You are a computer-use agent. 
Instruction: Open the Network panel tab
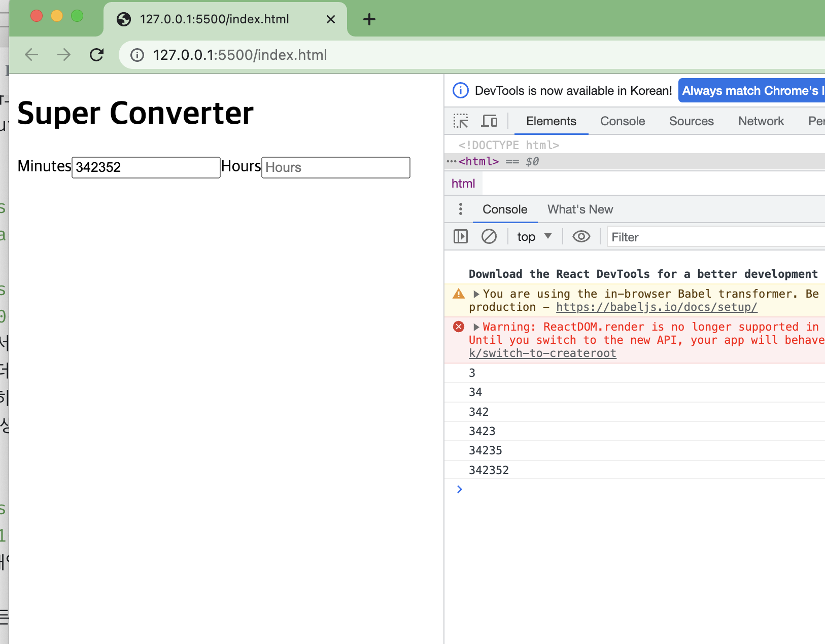pos(761,121)
